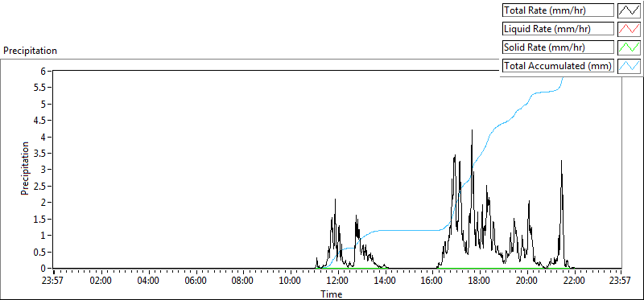Click the Time axis title
Image resolution: width=644 pixels, height=300 pixels.
[332, 294]
